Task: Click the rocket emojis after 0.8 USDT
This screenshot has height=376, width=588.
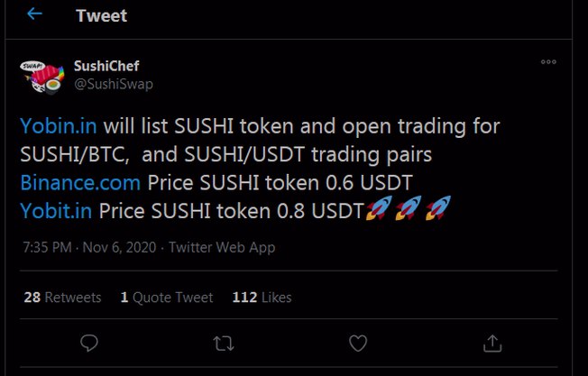Action: coord(408,210)
